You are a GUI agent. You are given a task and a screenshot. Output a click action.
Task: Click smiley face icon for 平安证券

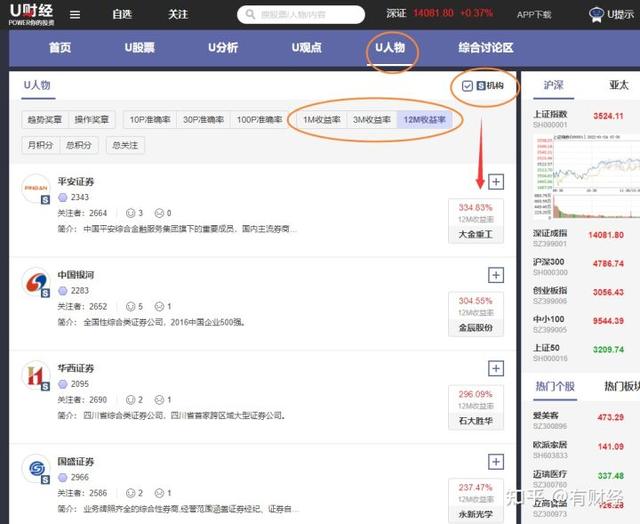pyautogui.click(x=131, y=213)
